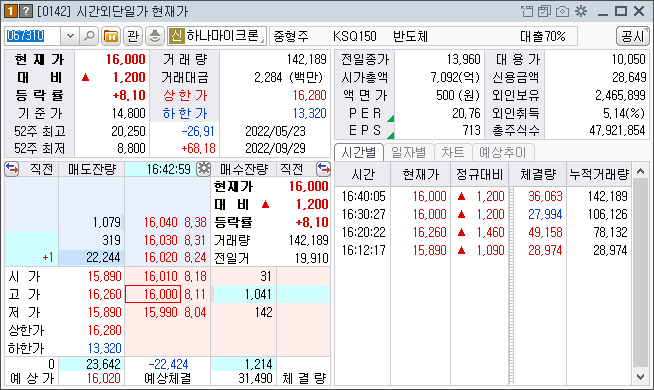
Task: Click the 총주식수 value 47,921,854
Action: click(617, 131)
